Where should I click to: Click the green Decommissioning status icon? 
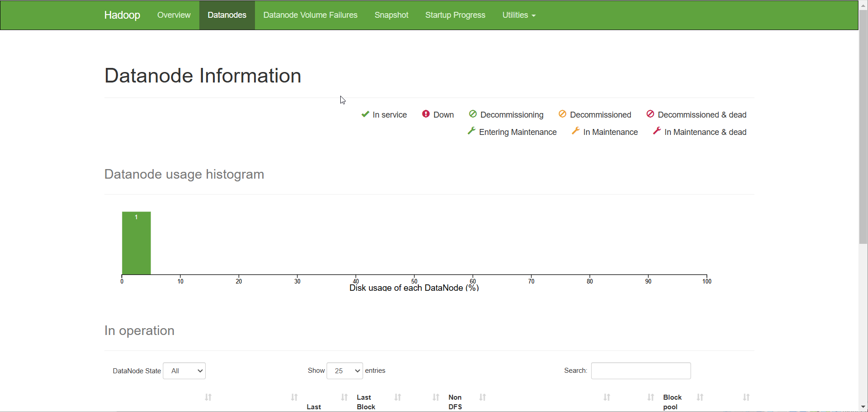pyautogui.click(x=473, y=114)
